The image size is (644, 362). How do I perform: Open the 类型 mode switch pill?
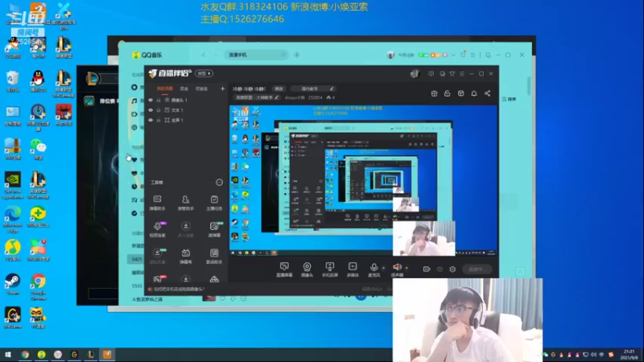[204, 73]
